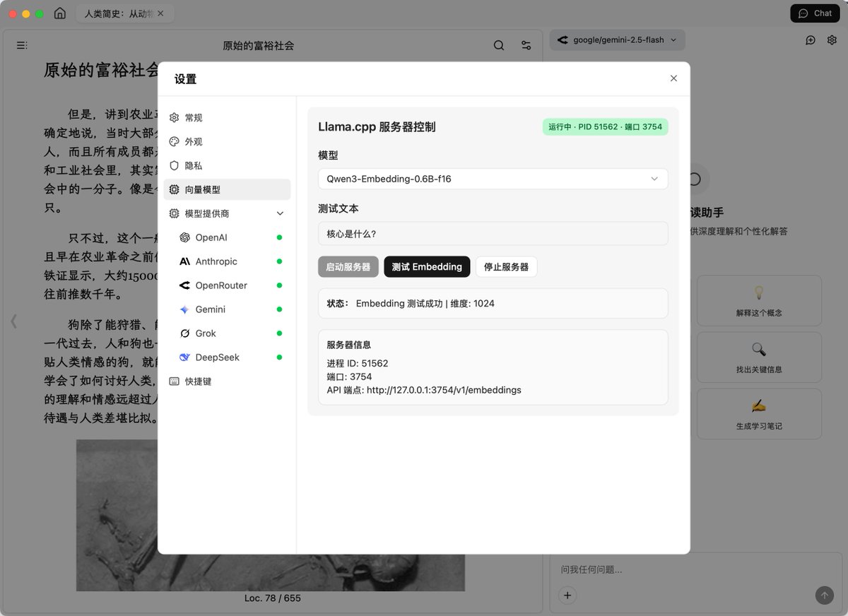
Task: Click the API 端点 URL text
Action: pos(424,390)
